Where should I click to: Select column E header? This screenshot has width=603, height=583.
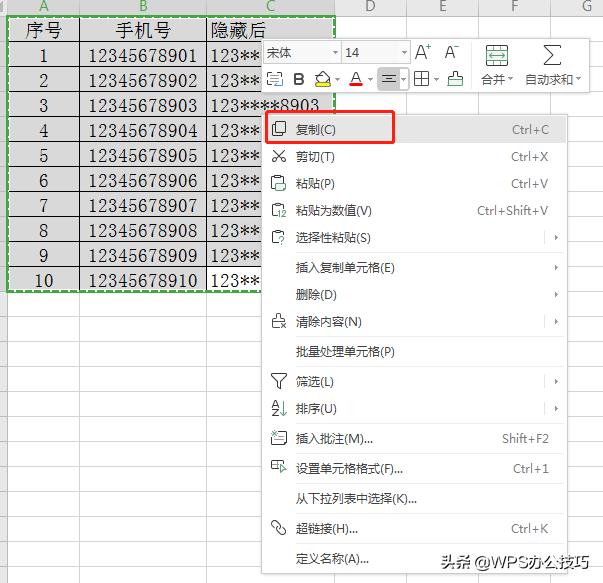click(x=442, y=7)
